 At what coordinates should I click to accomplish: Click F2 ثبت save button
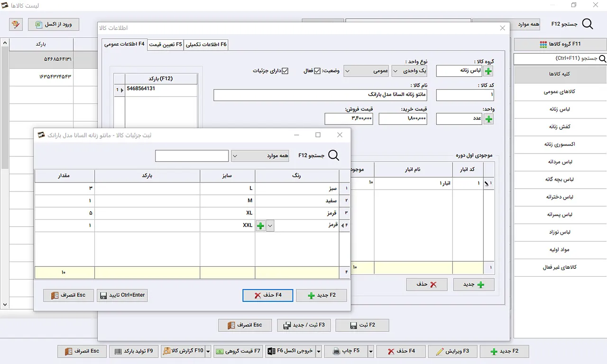pyautogui.click(x=362, y=325)
